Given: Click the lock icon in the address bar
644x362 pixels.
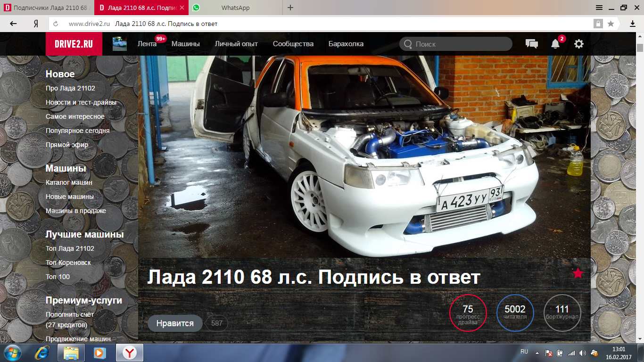Looking at the screenshot, I should click(598, 24).
